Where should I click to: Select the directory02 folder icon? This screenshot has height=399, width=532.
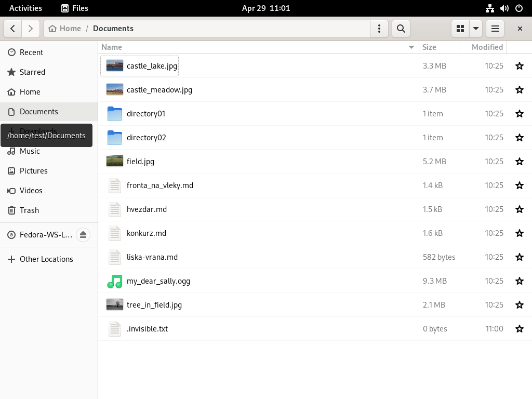[115, 137]
